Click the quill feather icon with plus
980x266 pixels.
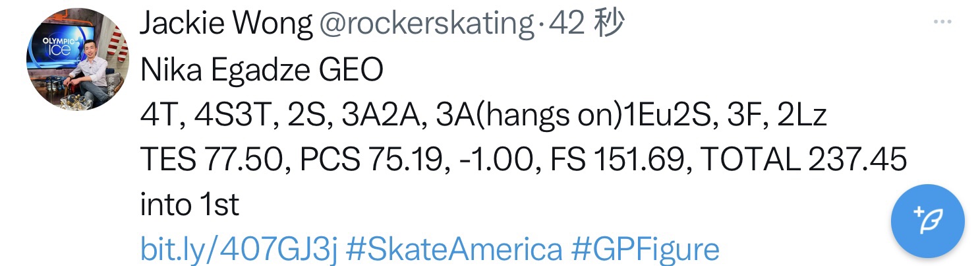point(927,220)
